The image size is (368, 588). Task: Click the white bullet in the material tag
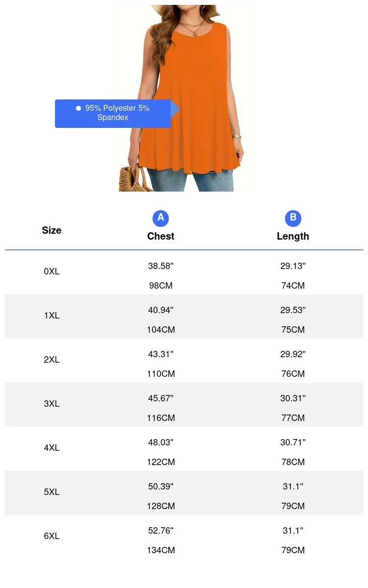[79, 108]
